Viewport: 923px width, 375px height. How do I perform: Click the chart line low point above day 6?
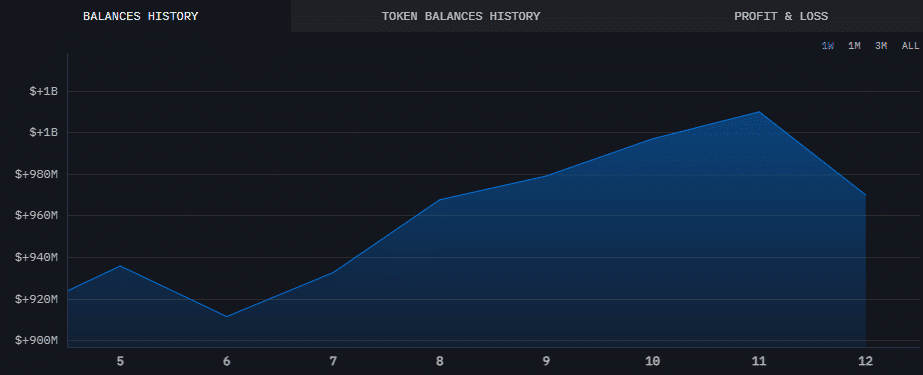coord(227,317)
